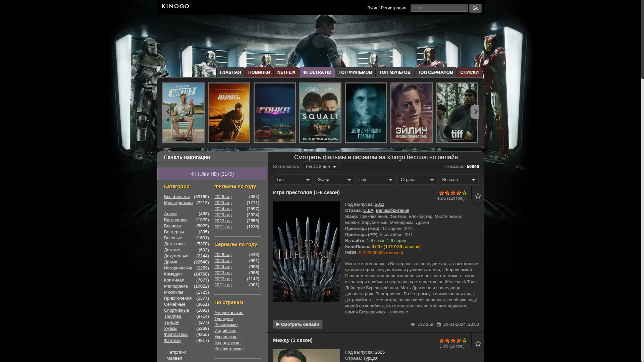Open the ТОП ФИЛЬМОВ tab

[355, 72]
